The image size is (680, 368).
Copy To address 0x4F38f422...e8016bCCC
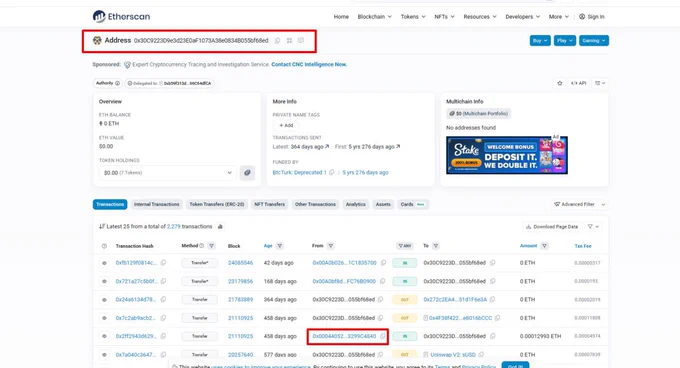click(498, 318)
